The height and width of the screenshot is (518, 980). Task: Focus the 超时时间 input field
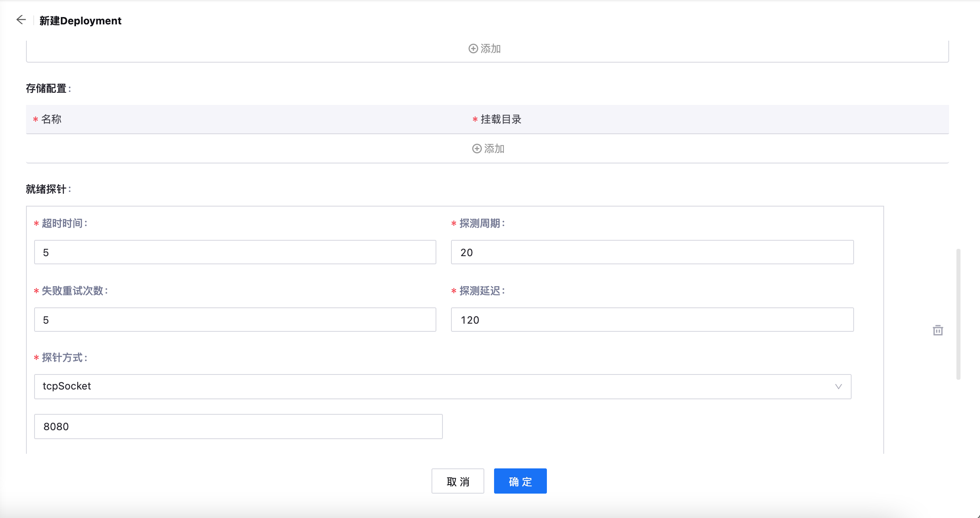pyautogui.click(x=235, y=252)
